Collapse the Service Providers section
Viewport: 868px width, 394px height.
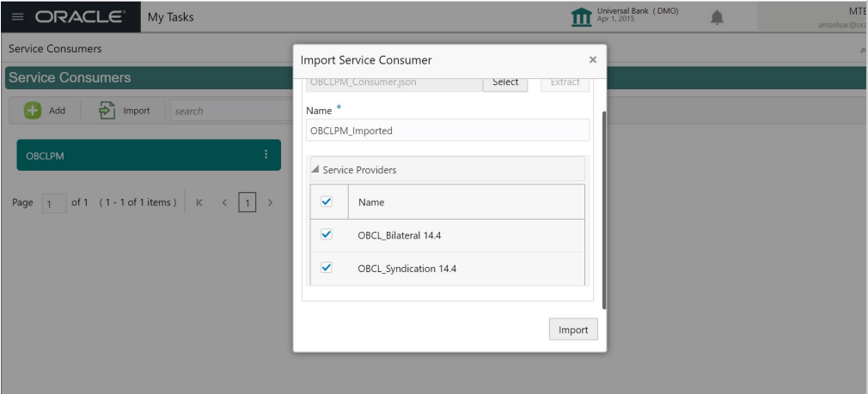point(315,170)
